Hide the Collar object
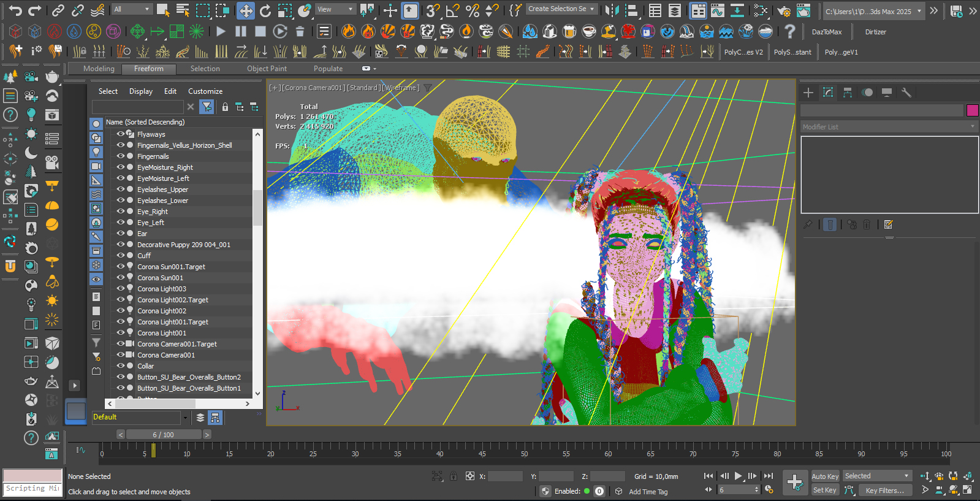Screen dimensions: 980x501 [x=121, y=365]
